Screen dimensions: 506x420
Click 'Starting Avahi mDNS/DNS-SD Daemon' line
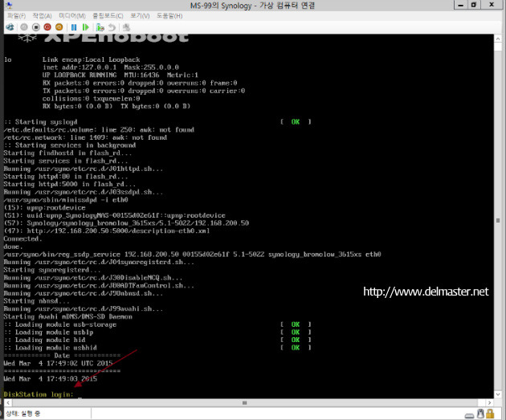tap(67, 316)
